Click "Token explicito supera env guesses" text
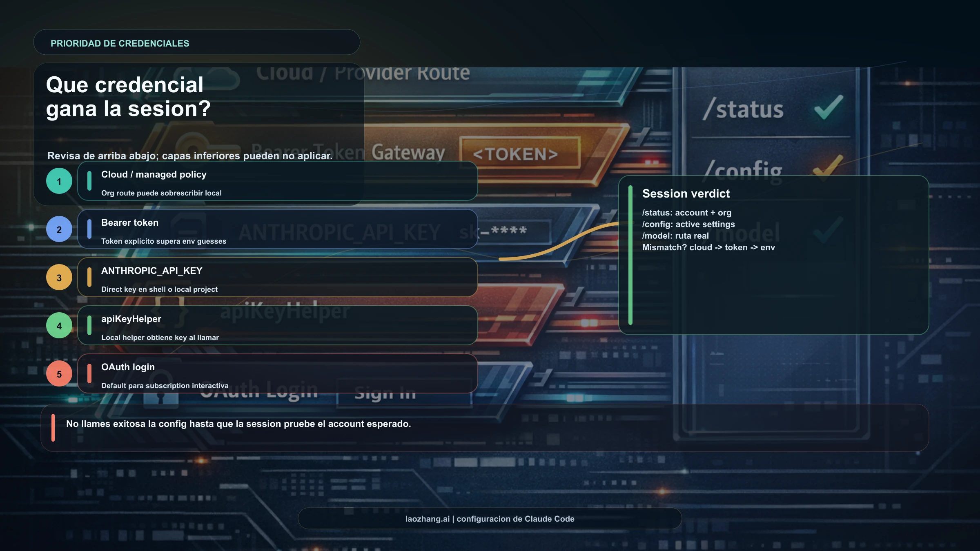The width and height of the screenshot is (980, 551). coord(164,241)
